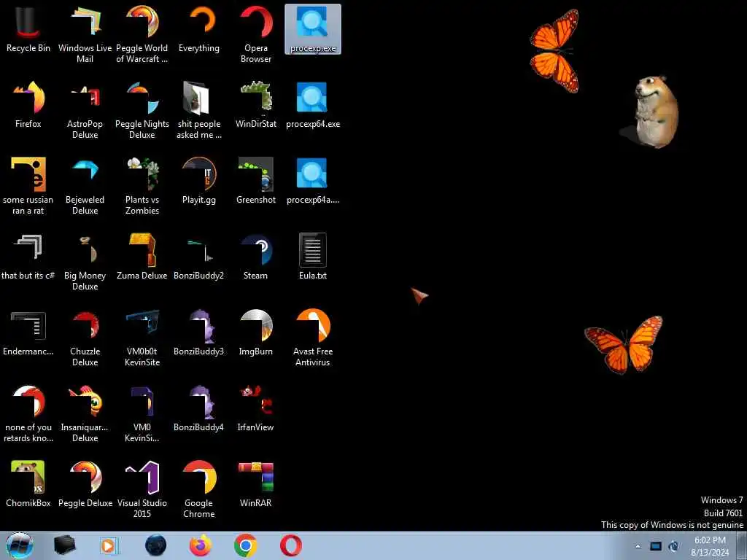This screenshot has width=747, height=560.
Task: Select the ChomikBox desktop icon
Action: point(28,484)
